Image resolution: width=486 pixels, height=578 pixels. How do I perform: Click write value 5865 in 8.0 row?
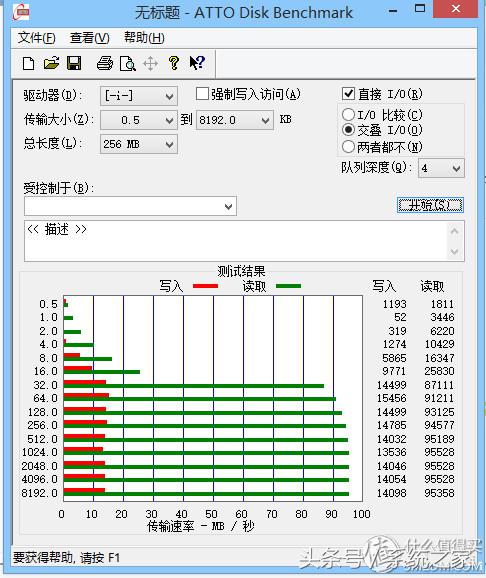[394, 358]
